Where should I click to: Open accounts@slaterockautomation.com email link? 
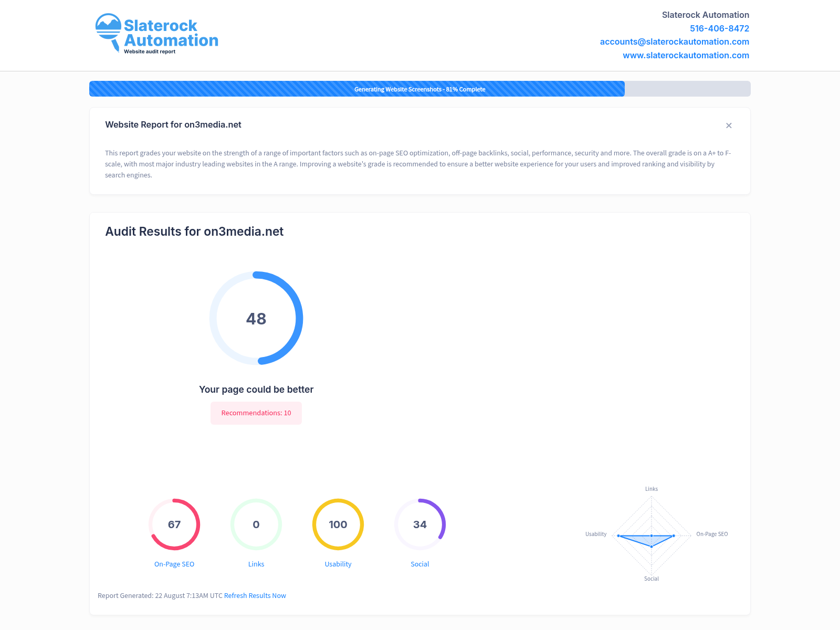pos(674,41)
